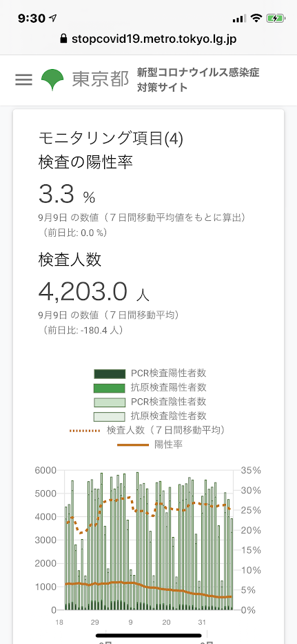Screen dimensions: 297x644
Task: Tap the 3.3 % positivity rate value
Action: tap(67, 194)
